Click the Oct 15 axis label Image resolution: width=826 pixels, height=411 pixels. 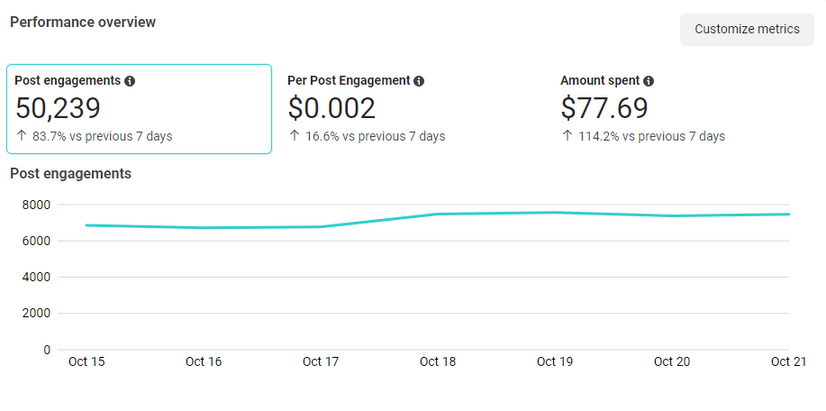pos(86,362)
